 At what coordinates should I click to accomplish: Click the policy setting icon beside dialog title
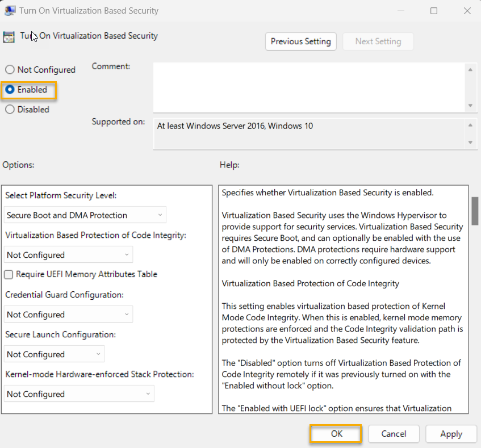[9, 36]
